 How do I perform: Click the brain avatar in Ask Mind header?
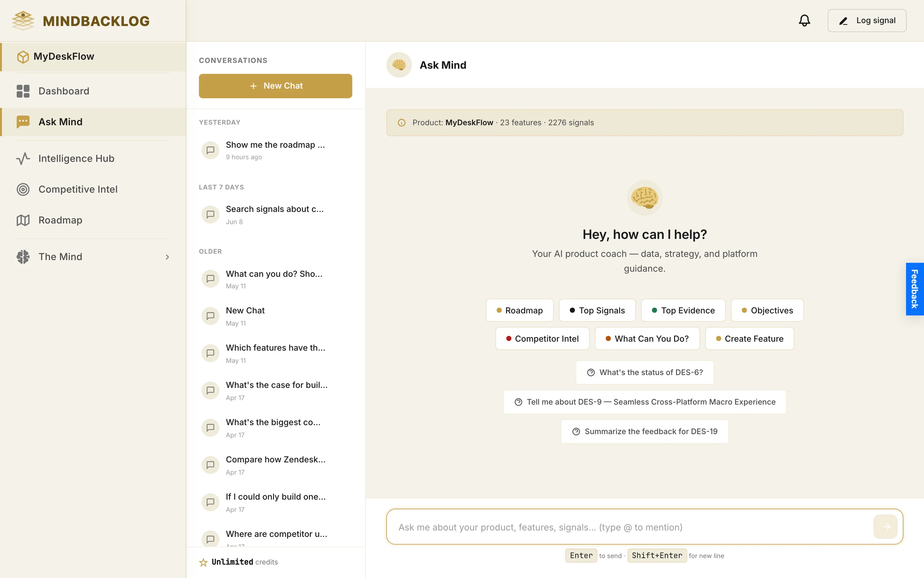[x=398, y=65]
